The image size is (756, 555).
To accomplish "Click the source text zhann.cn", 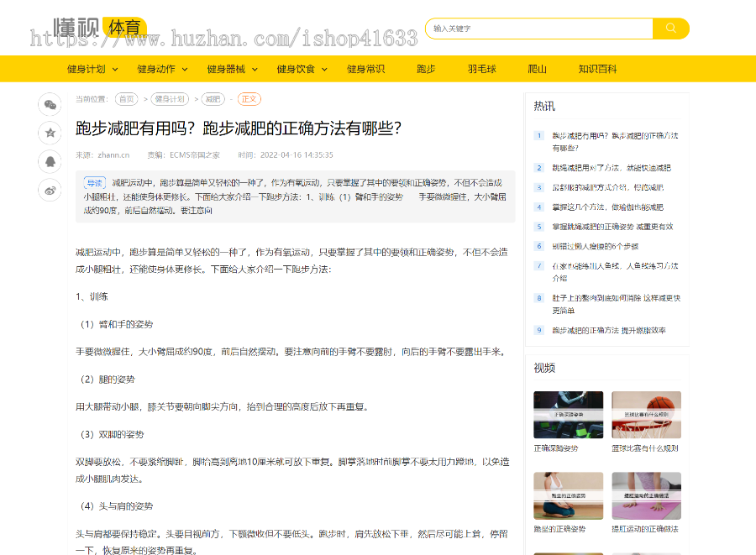I will click(x=113, y=155).
